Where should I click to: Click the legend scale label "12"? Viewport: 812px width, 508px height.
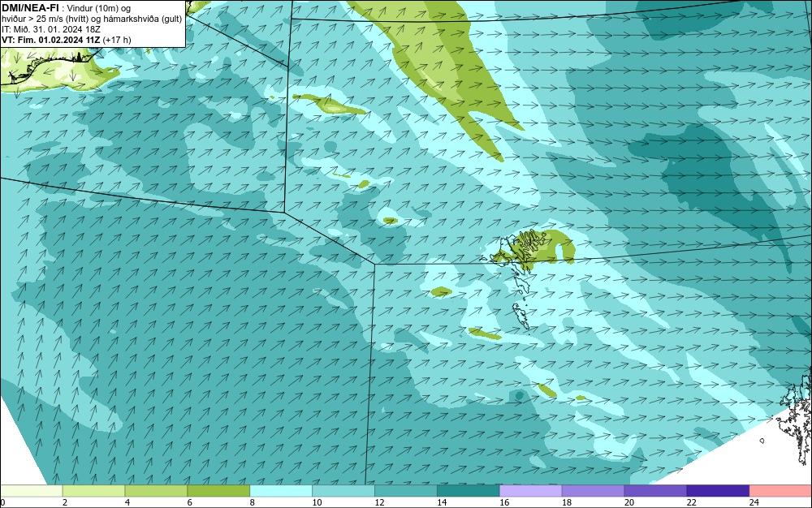pos(379,502)
